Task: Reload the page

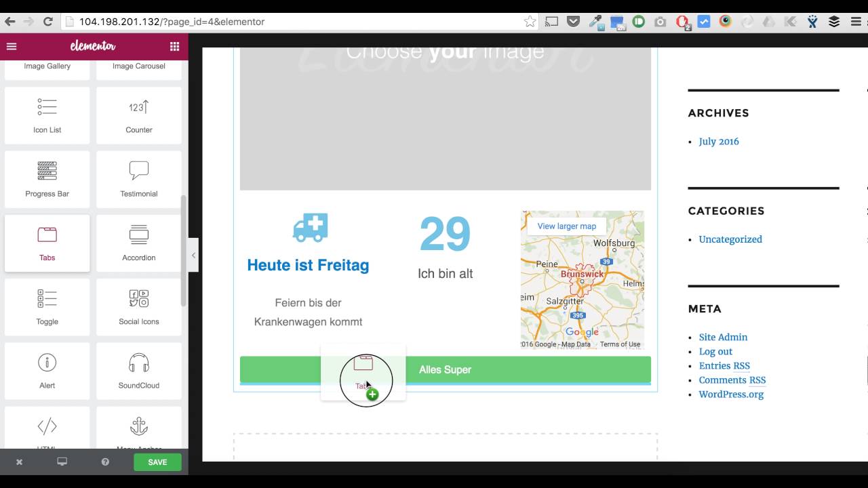Action: (47, 22)
